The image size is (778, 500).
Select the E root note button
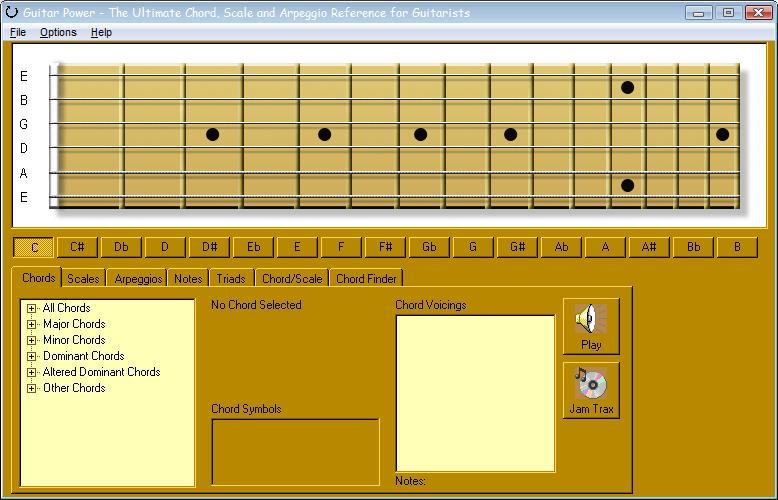(x=297, y=247)
